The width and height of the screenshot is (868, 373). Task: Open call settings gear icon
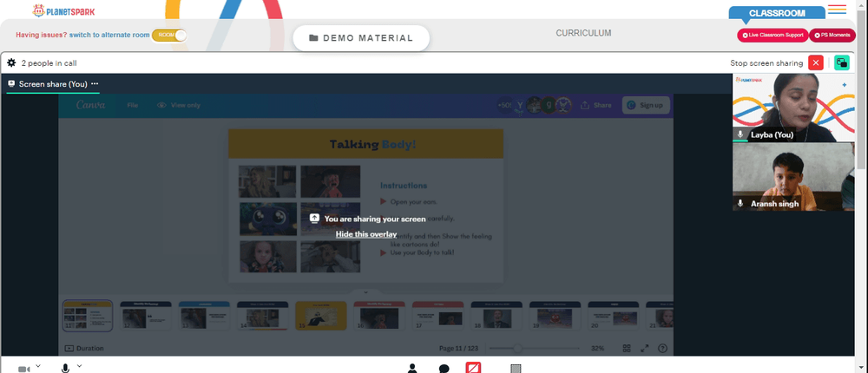tap(11, 63)
